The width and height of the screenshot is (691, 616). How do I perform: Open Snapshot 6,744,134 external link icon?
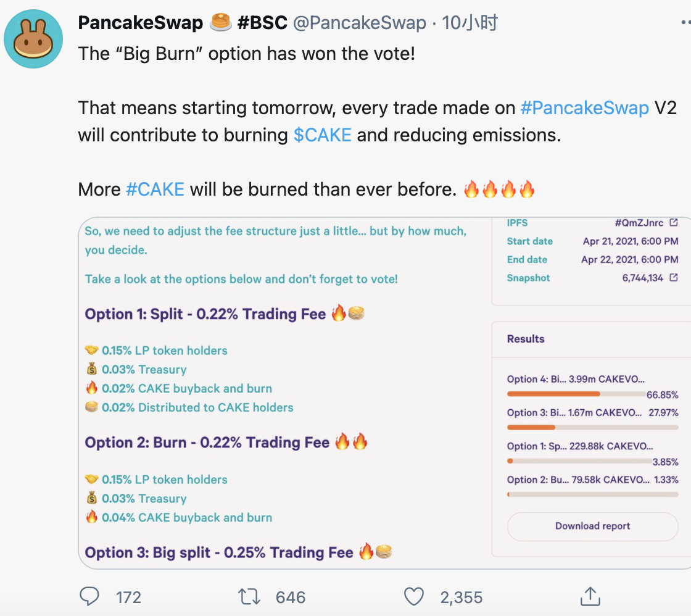coord(673,277)
